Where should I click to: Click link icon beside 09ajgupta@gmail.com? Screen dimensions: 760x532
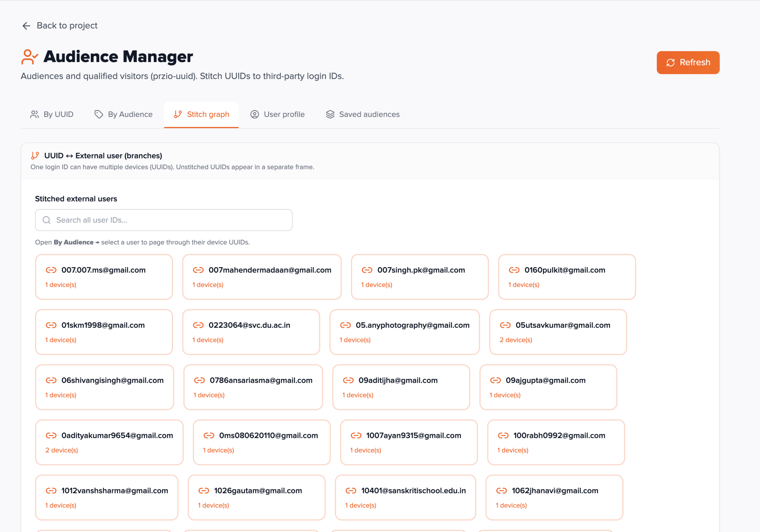coord(495,380)
